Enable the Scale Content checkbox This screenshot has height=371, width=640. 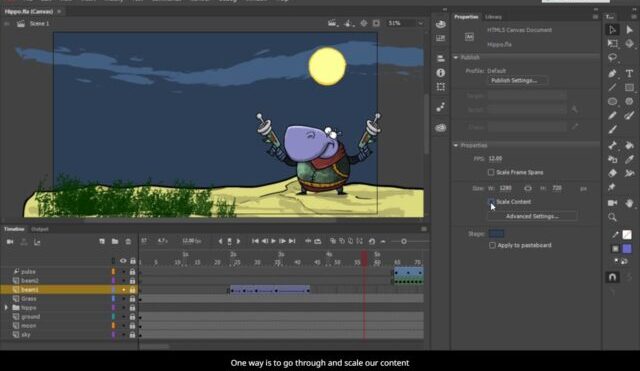pos(491,202)
